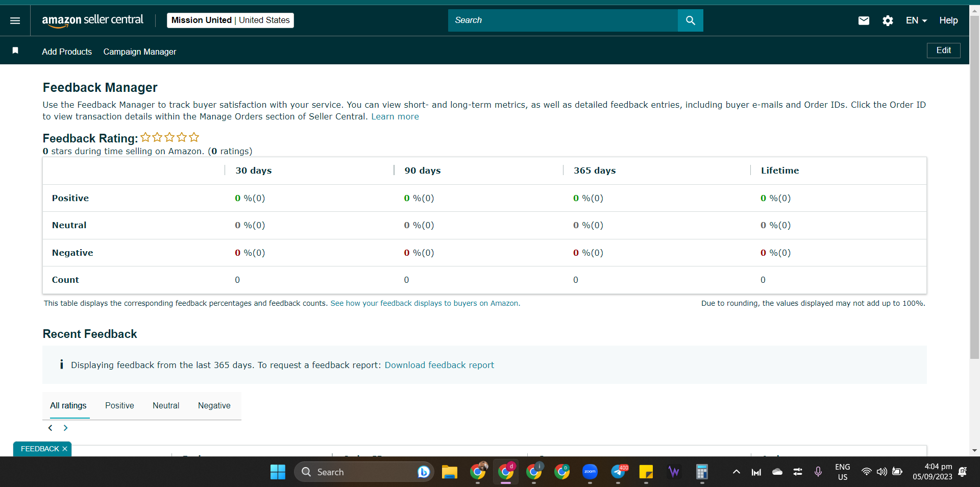The height and width of the screenshot is (487, 980).
Task: Switch to the Positive tab
Action: [119, 405]
